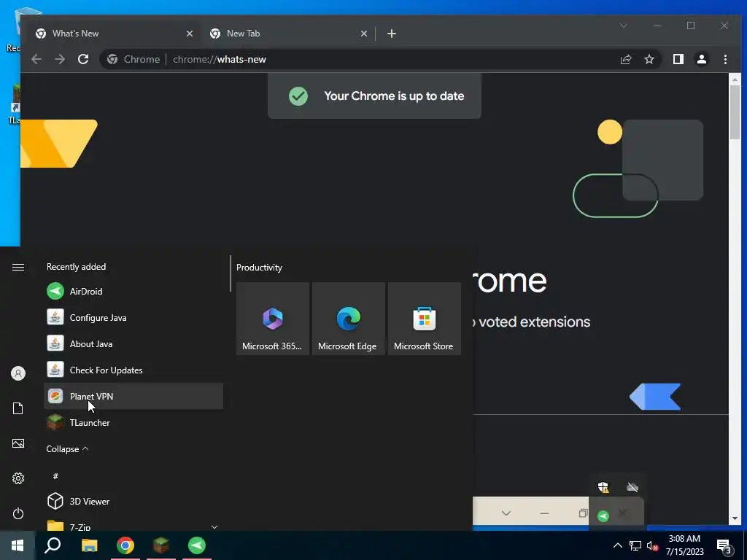Open the Microsoft 365 tile

pos(273,319)
